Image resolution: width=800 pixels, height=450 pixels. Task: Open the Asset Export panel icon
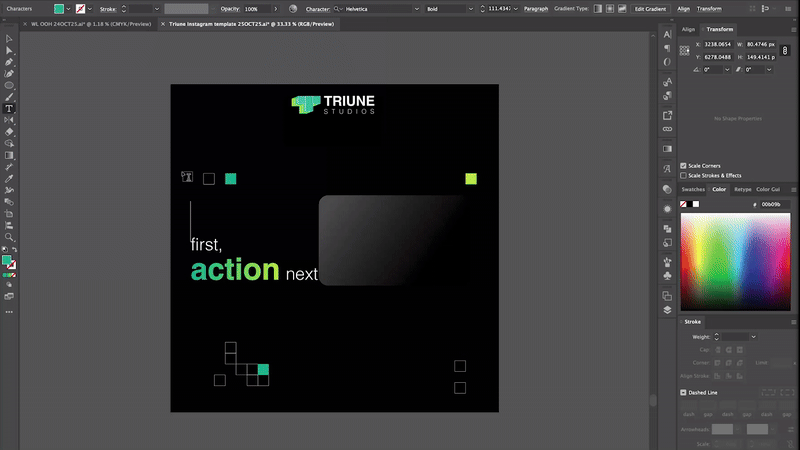click(x=667, y=115)
